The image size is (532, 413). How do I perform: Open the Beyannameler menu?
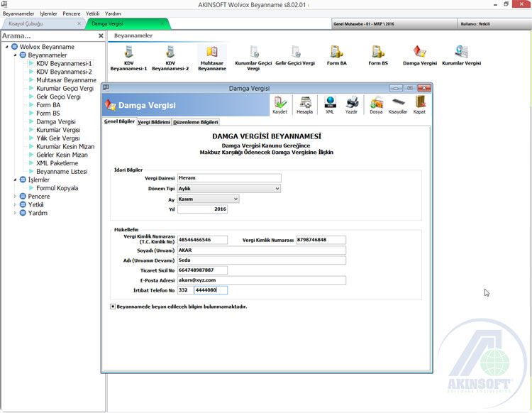(x=18, y=13)
